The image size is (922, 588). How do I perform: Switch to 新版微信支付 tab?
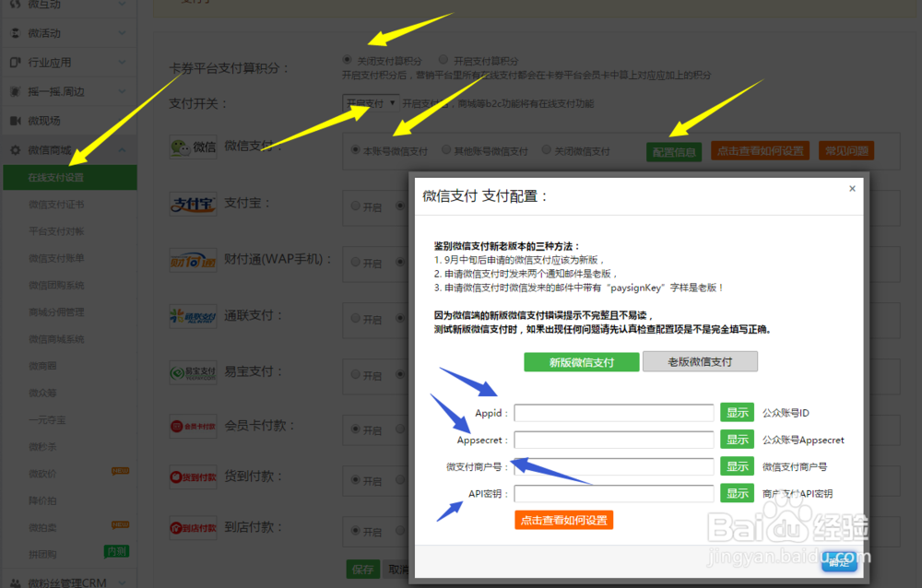click(x=582, y=362)
